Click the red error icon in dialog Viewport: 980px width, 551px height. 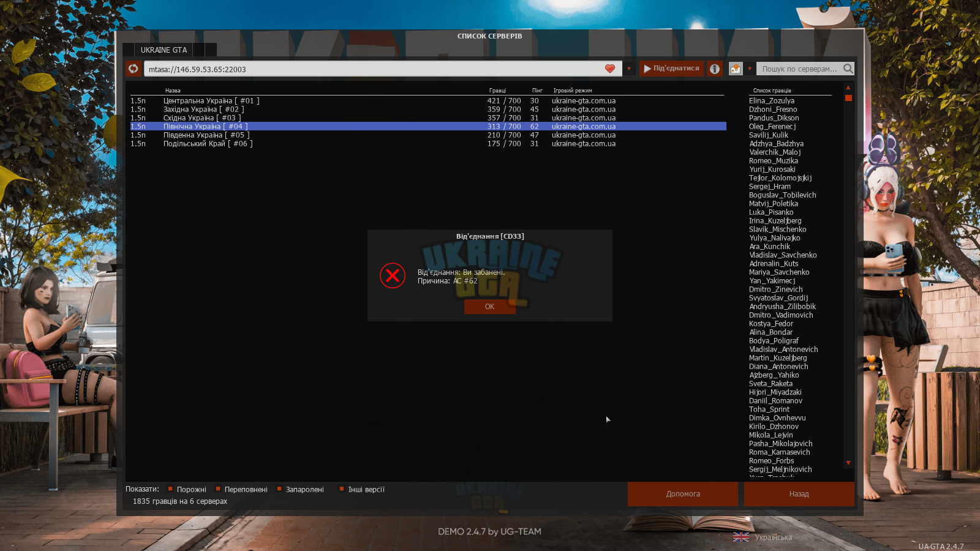tap(393, 275)
